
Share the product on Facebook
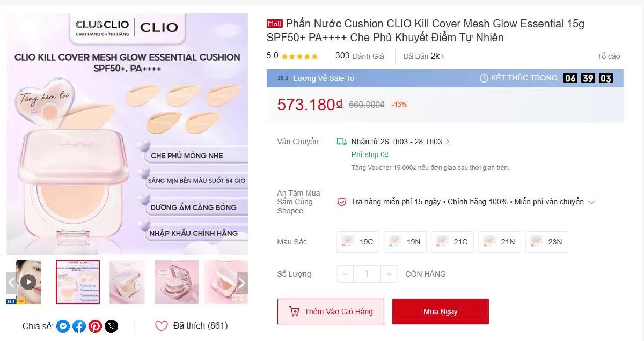click(x=79, y=325)
